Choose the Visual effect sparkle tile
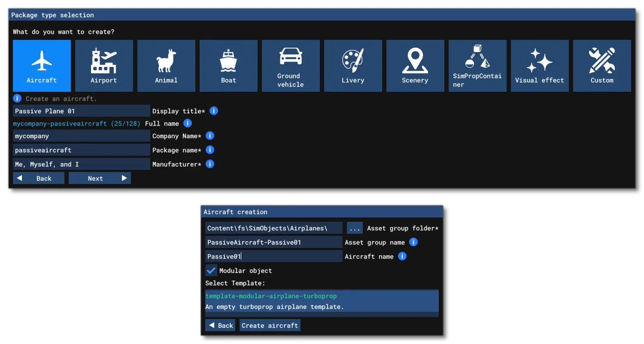Screen dimensions: 644x344 coord(540,66)
